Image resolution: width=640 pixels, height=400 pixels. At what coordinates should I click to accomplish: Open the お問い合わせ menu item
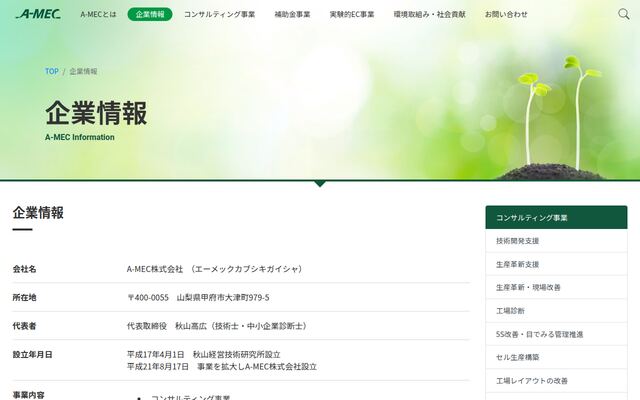pos(506,14)
